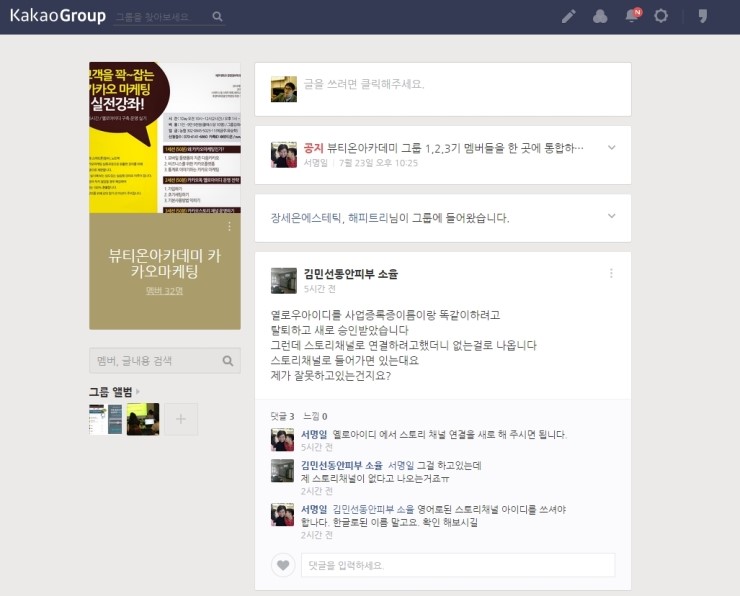
Task: Expand the 공지 notice post chevron
Action: click(x=612, y=148)
